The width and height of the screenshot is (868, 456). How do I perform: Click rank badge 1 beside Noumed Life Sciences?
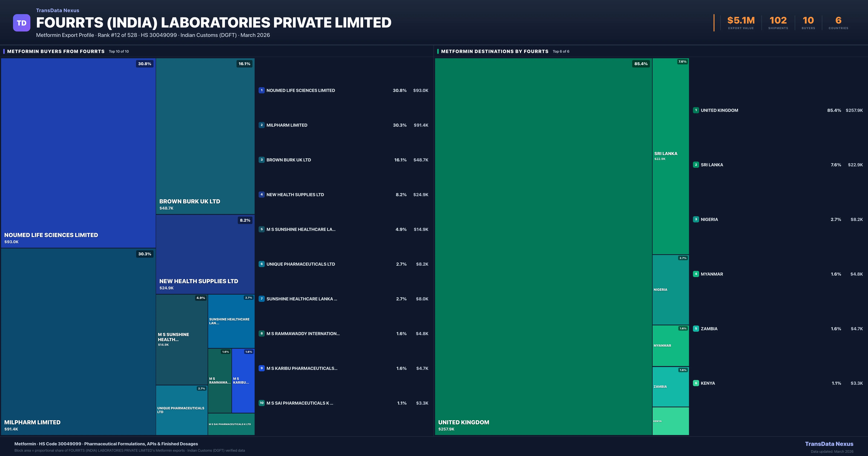(261, 90)
